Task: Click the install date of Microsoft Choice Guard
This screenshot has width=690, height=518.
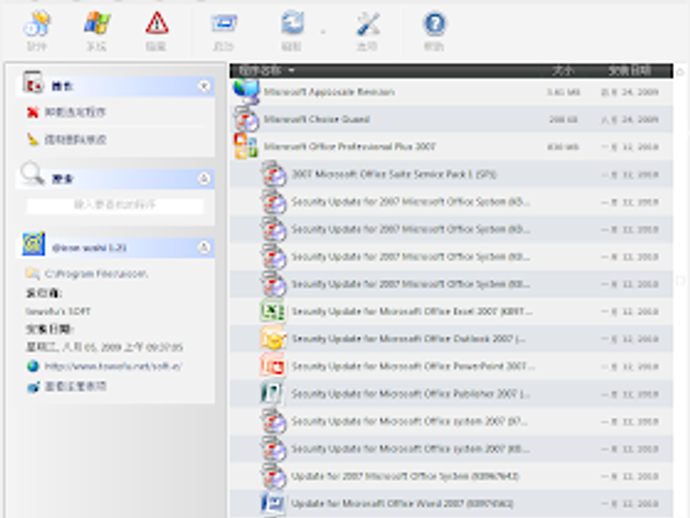Action: pyautogui.click(x=630, y=119)
